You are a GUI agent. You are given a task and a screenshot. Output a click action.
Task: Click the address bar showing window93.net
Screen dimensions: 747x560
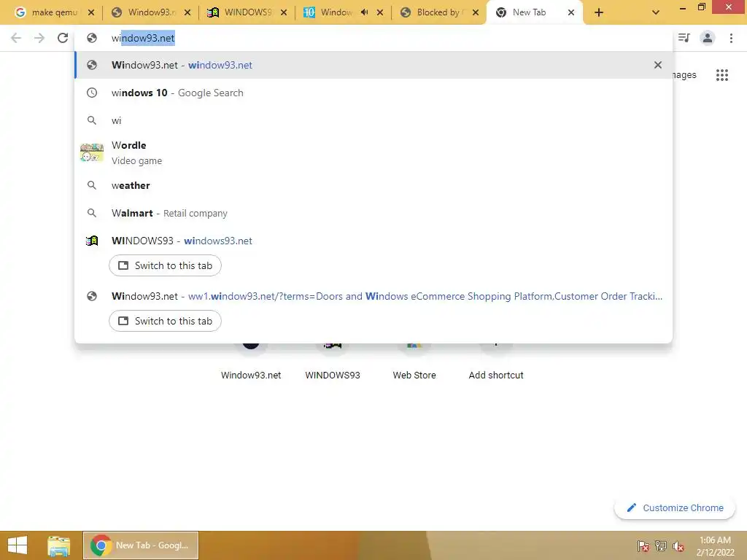pos(373,38)
